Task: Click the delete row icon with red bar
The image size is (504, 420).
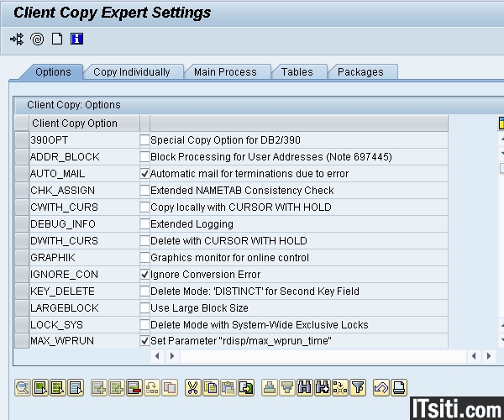Action: click(x=134, y=387)
